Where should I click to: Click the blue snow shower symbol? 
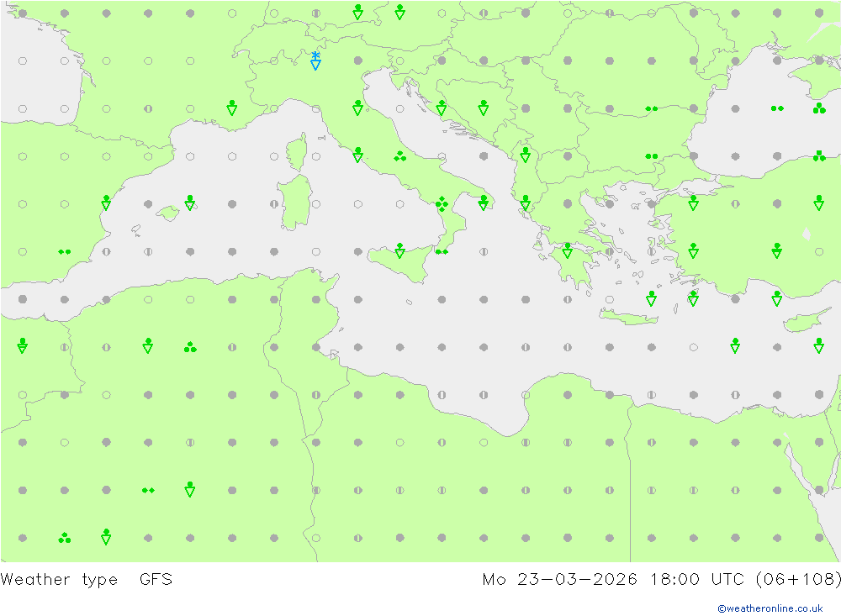tap(316, 61)
